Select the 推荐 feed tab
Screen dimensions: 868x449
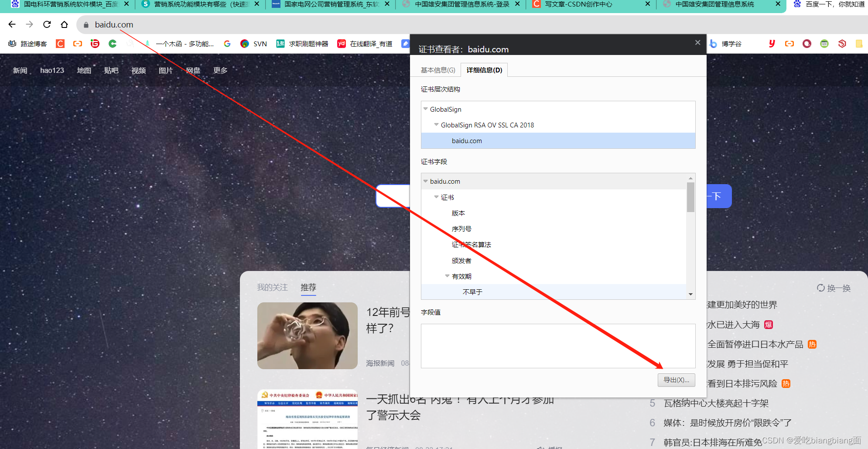coord(308,287)
